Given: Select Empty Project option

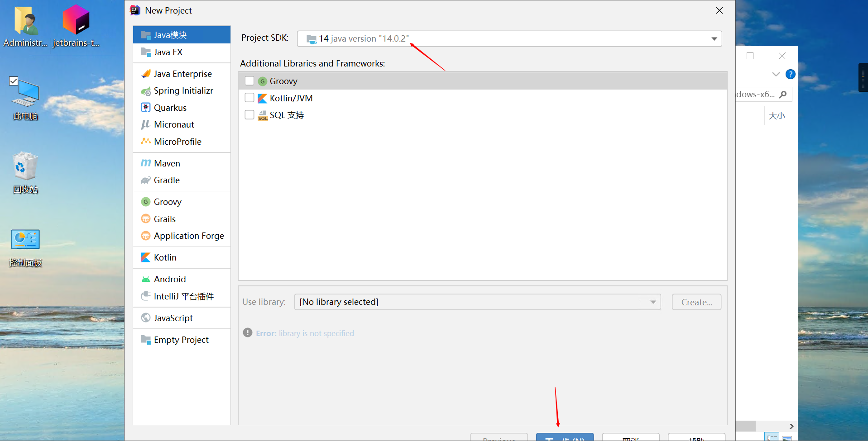Looking at the screenshot, I should tap(182, 340).
